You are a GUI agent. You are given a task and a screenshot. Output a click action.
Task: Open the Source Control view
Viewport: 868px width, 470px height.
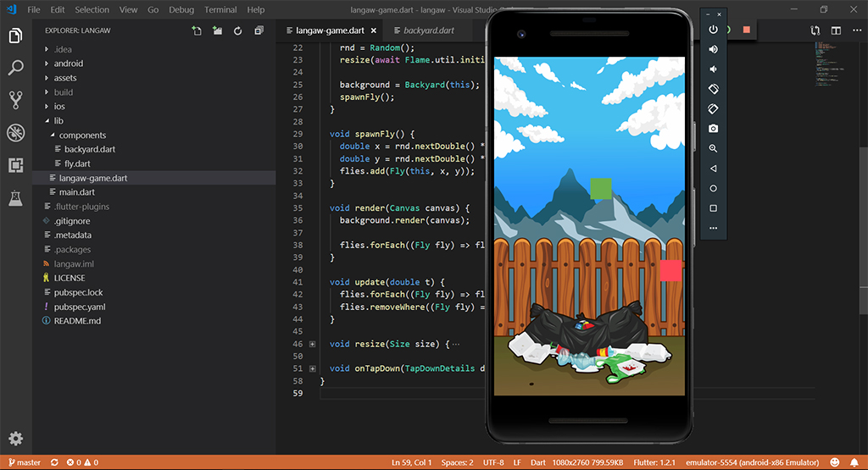point(15,100)
